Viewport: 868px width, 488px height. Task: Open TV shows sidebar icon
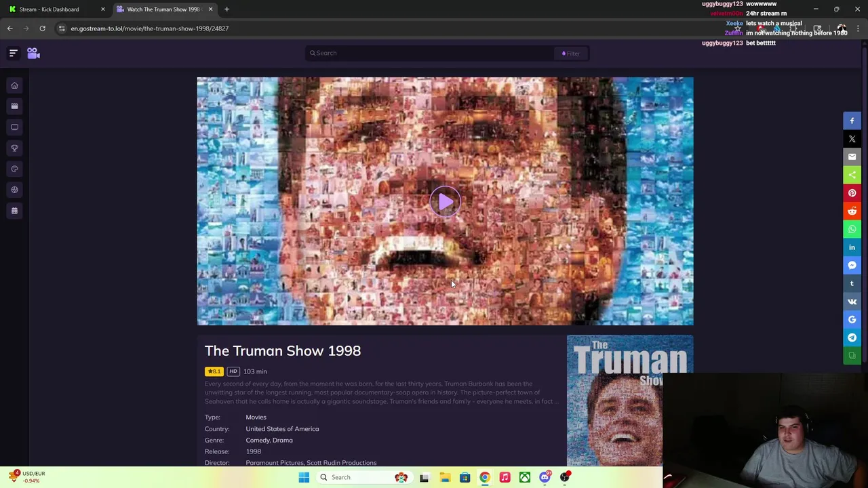14,127
